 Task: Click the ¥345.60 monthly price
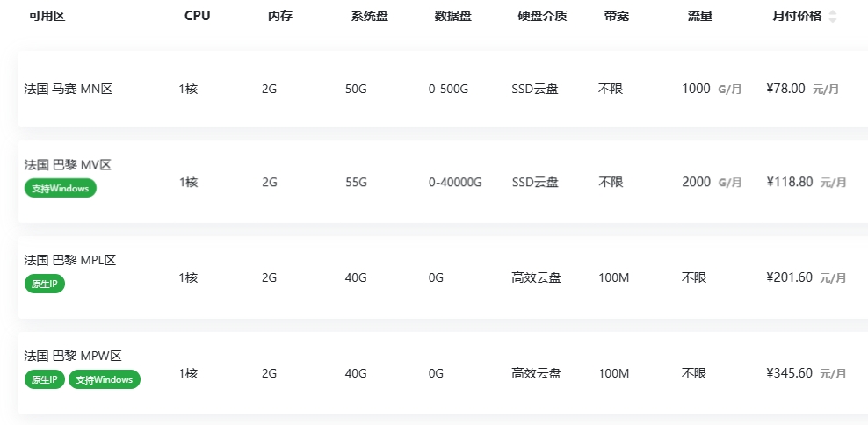point(790,373)
